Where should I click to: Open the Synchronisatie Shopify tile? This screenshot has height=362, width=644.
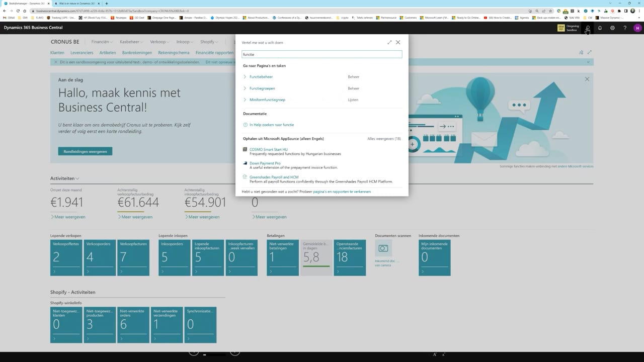point(200,325)
